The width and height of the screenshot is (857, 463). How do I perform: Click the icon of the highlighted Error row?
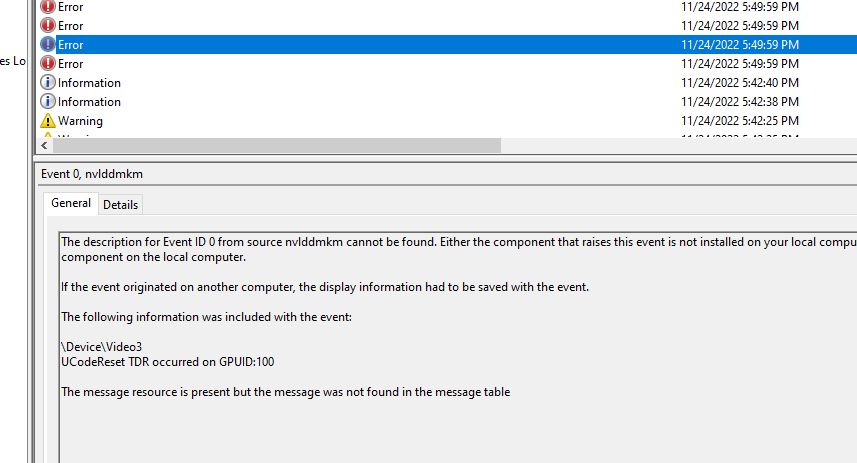point(48,44)
